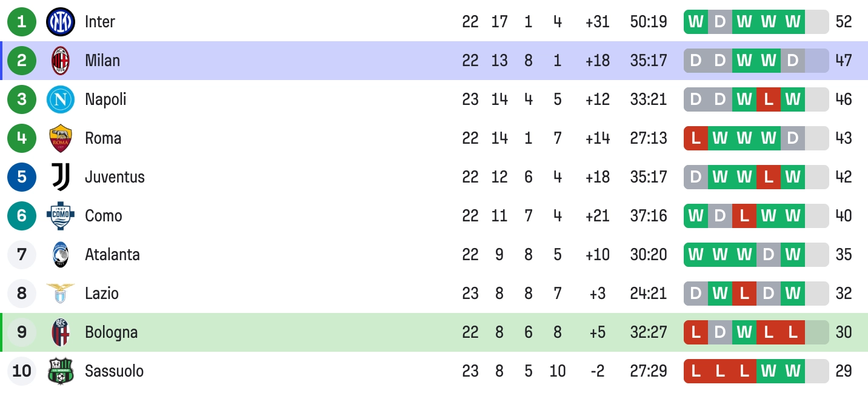Click Napoli's red L form badge

tap(769, 99)
